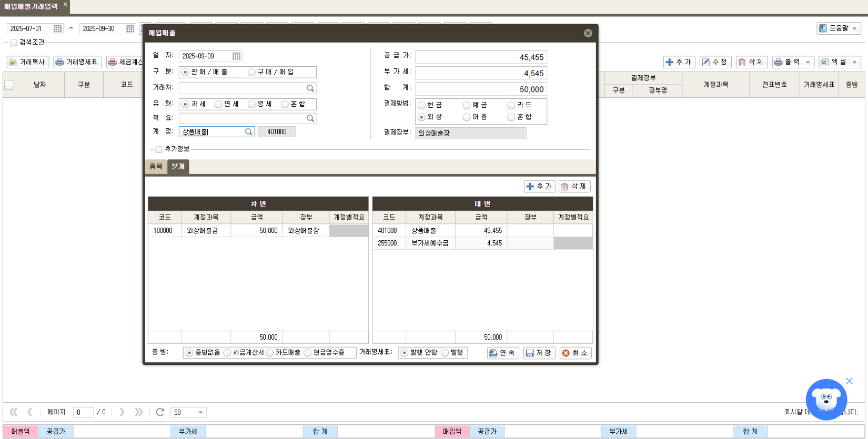This screenshot has width=868, height=439.
Task: Select debit row 외상매출금
Action: tap(258, 231)
